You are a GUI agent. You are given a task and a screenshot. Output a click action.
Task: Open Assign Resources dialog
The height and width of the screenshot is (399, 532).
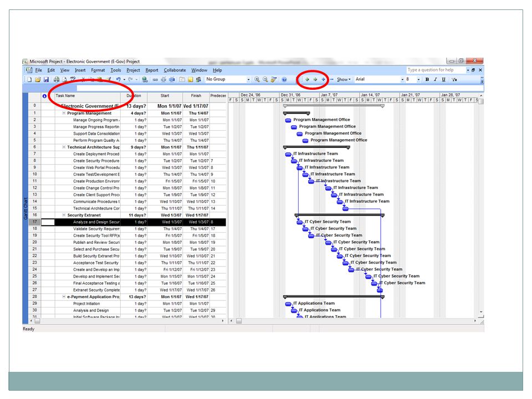(x=198, y=79)
